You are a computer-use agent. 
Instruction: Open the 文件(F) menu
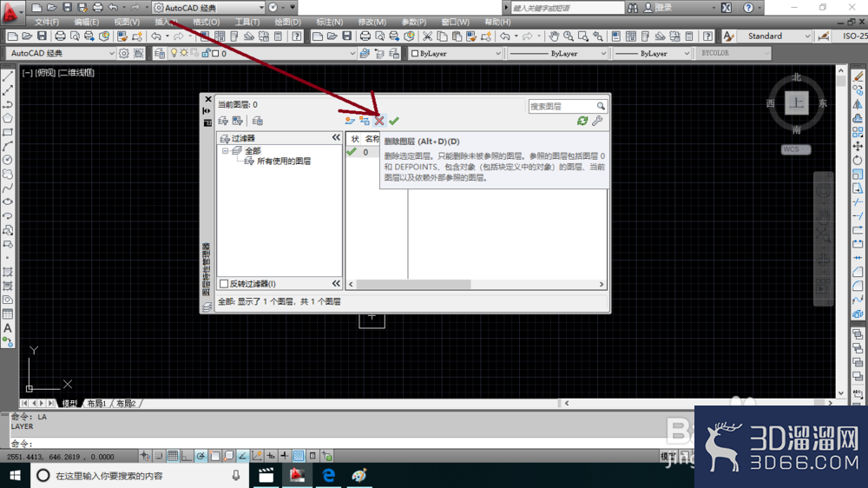(x=47, y=23)
